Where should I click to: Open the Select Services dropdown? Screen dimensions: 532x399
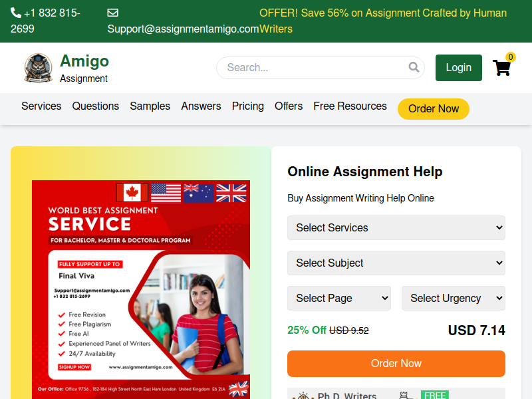tap(396, 227)
